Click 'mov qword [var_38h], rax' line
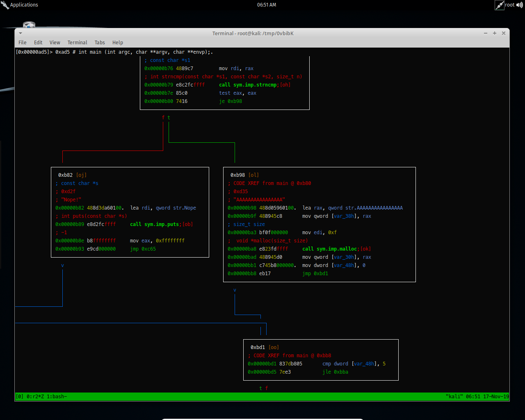The image size is (525, 420). (x=337, y=216)
